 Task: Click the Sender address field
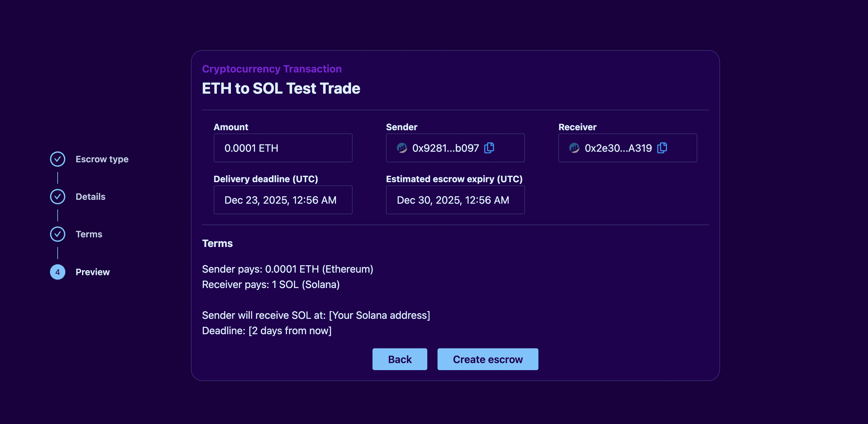coord(445,148)
